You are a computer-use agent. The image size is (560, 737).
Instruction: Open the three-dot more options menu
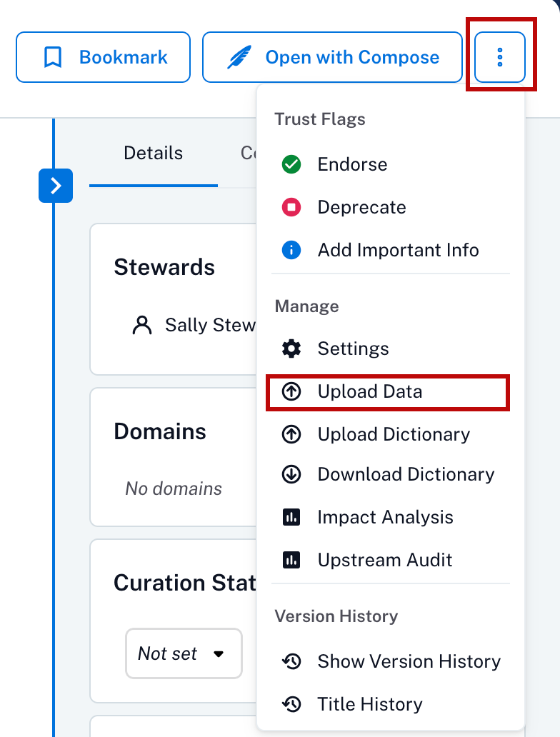500,57
